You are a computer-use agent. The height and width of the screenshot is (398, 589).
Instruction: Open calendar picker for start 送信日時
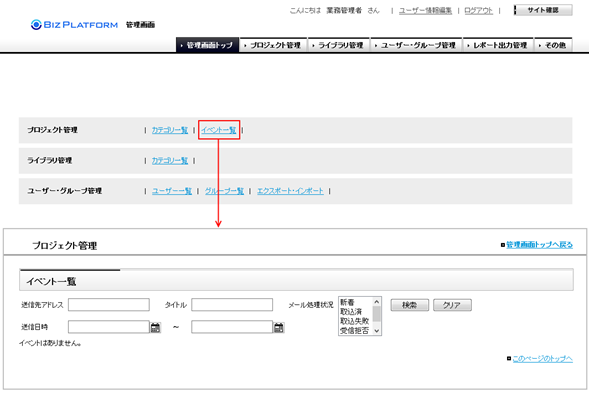[x=156, y=327]
